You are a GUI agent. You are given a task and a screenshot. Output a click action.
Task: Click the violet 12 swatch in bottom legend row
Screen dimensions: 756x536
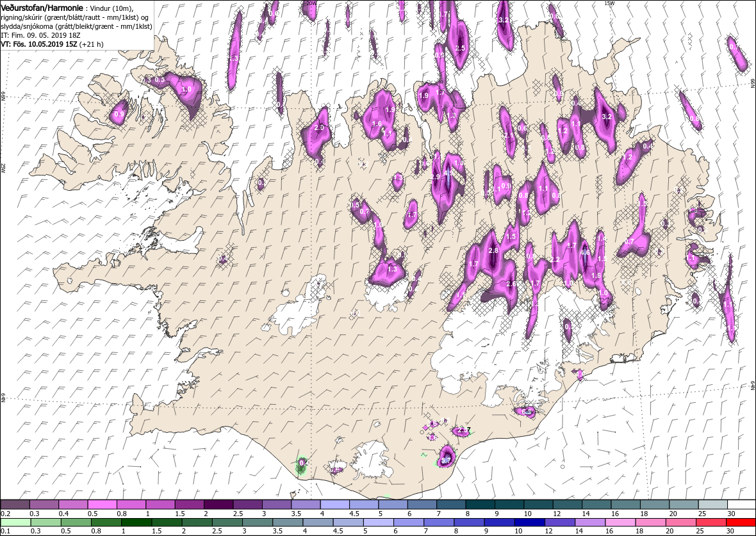(x=559, y=523)
